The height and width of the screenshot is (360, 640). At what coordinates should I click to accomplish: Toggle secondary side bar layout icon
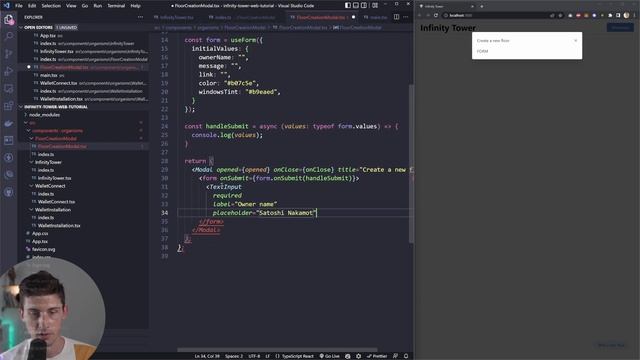pyautogui.click(x=364, y=6)
